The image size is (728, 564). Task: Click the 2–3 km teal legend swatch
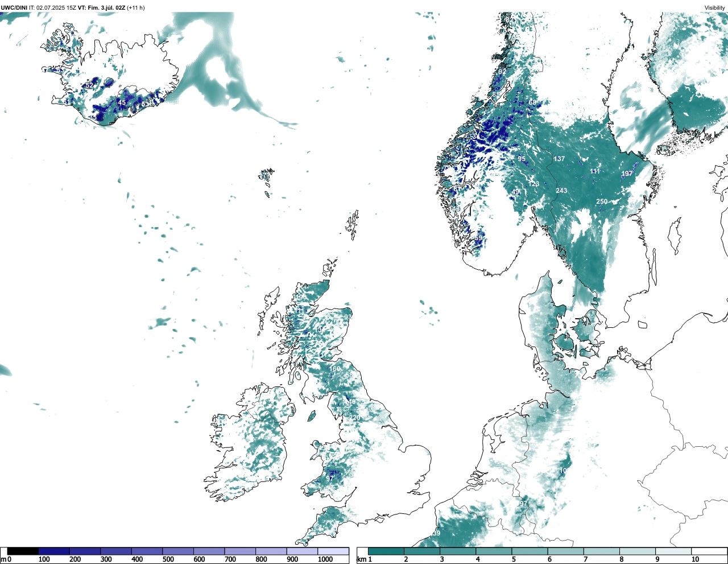(422, 551)
